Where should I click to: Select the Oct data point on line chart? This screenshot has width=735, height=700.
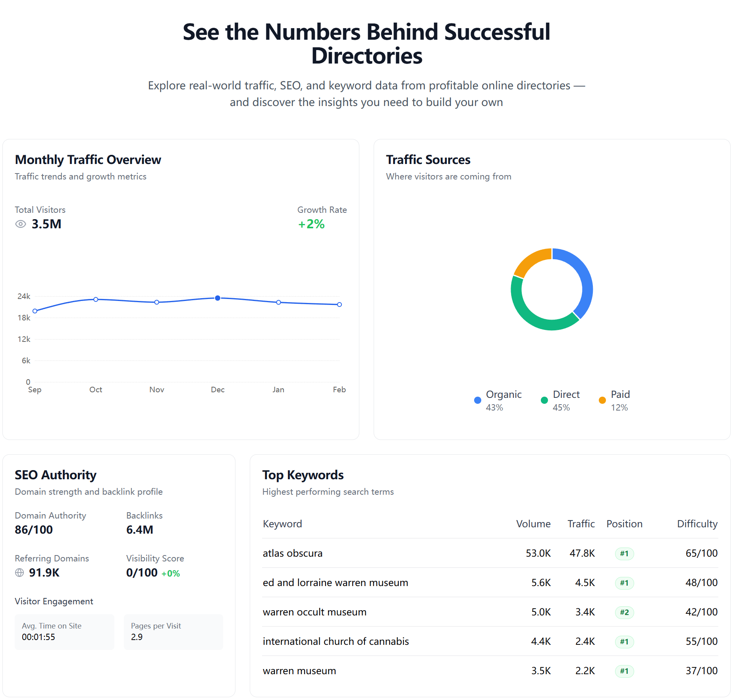pyautogui.click(x=96, y=299)
